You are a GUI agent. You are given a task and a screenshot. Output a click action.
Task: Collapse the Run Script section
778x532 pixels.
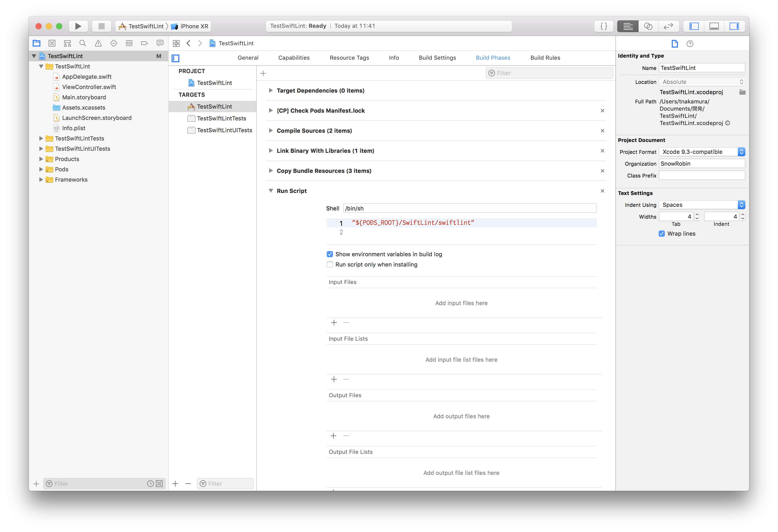[270, 191]
